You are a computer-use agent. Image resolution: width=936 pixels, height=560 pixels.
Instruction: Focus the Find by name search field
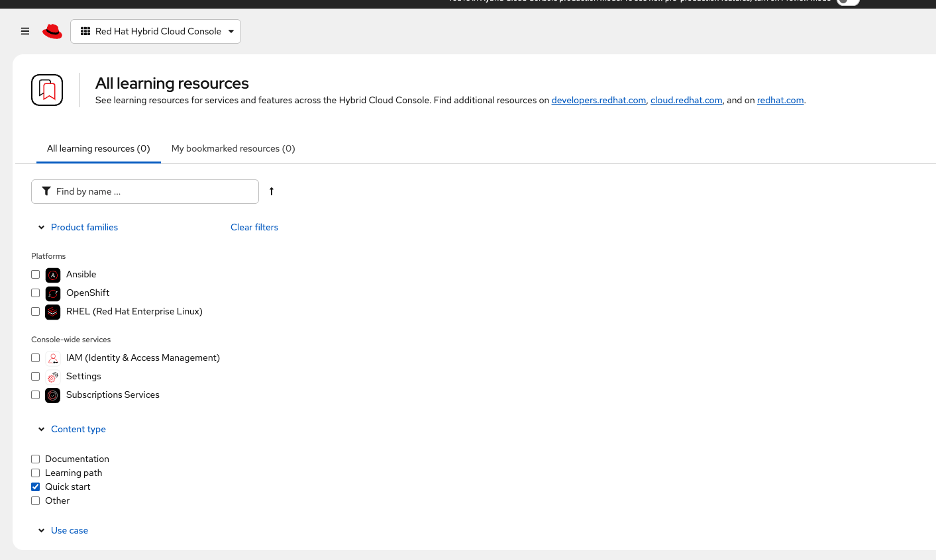tap(145, 191)
